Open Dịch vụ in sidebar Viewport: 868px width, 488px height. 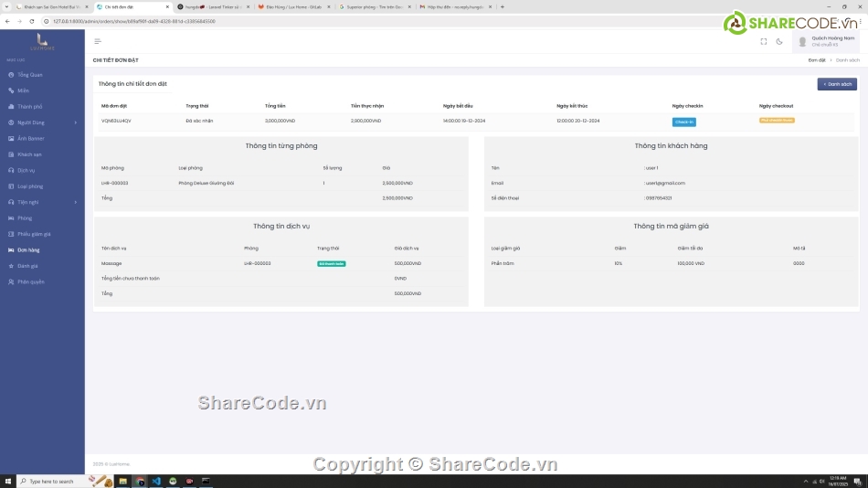[26, 171]
